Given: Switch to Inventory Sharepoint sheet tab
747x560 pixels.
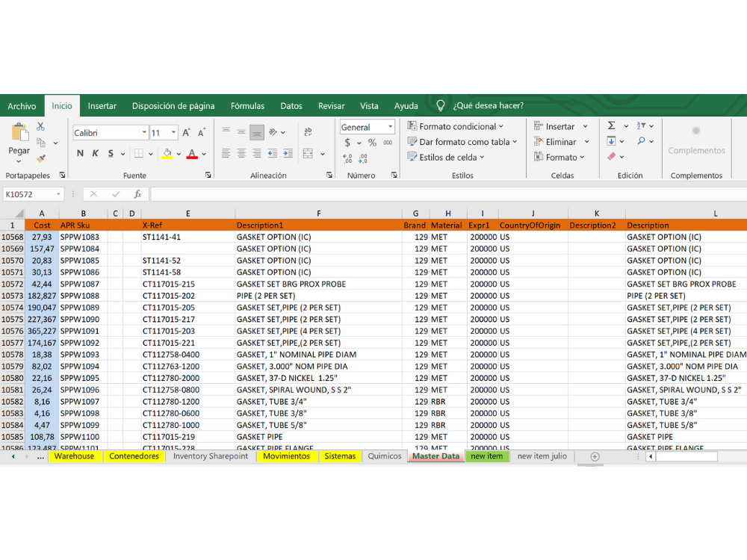Looking at the screenshot, I should pyautogui.click(x=211, y=456).
